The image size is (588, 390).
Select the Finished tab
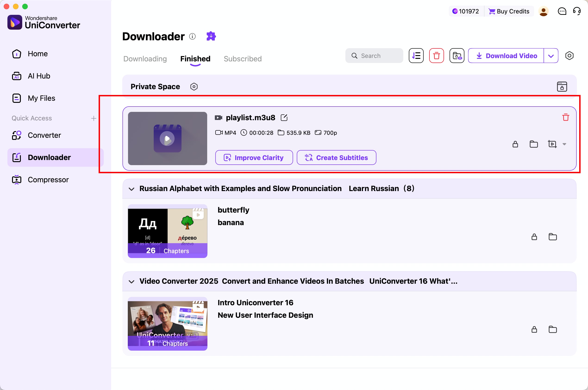click(195, 59)
